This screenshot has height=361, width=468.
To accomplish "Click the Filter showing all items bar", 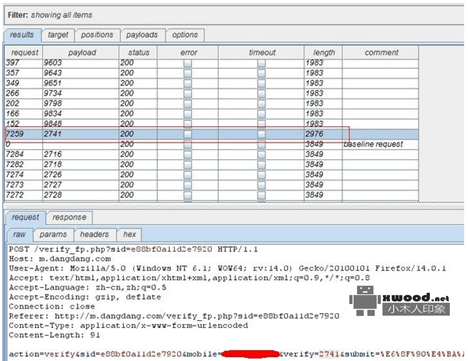I will point(234,15).
